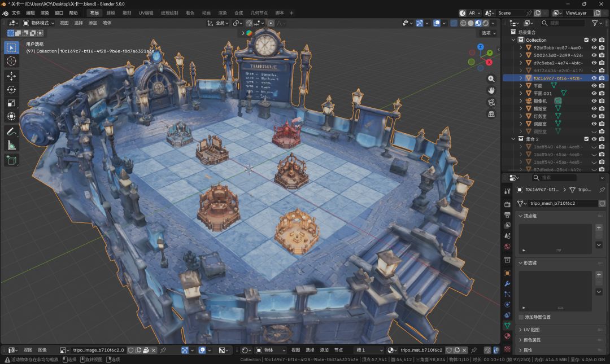Open the 添加 menu in the viewport header
Screen dimensions: 610x364
pyautogui.click(x=93, y=23)
